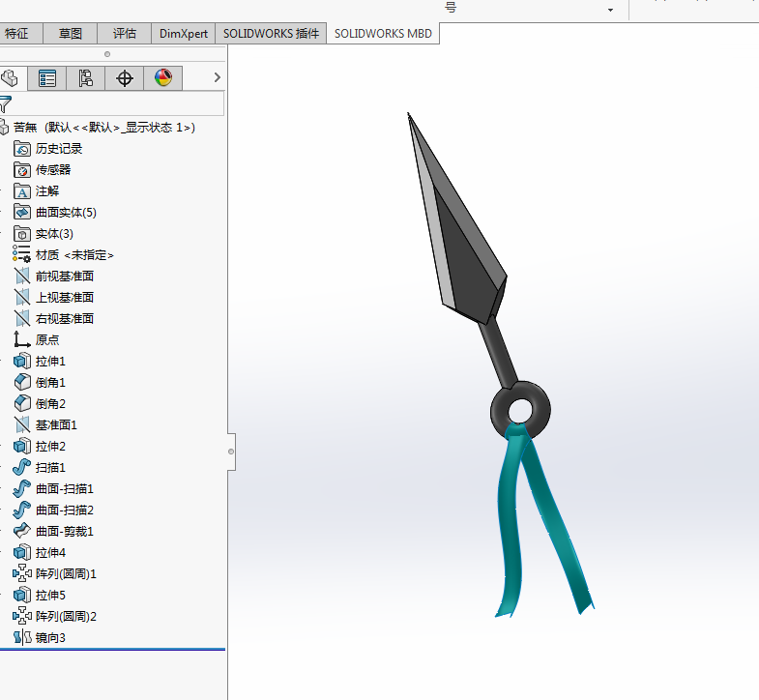Select the 苦無 part root node
759x700 pixels.
coord(104,128)
